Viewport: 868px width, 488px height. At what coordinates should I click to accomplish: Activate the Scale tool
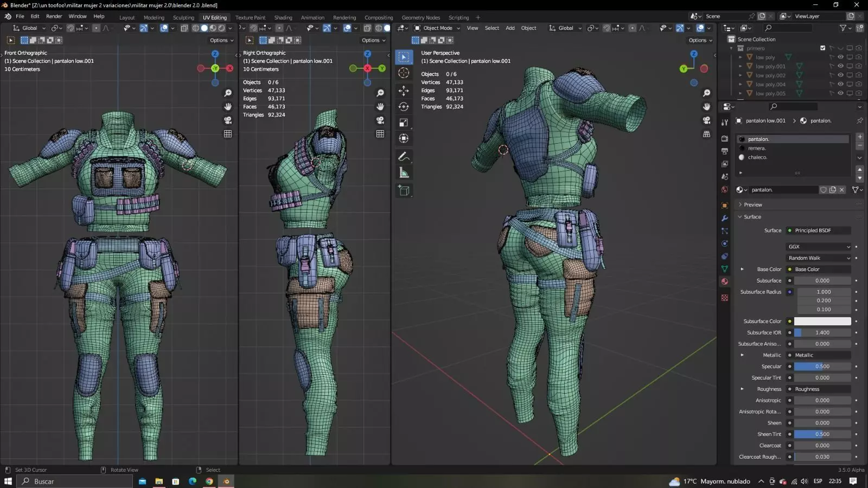pos(404,123)
